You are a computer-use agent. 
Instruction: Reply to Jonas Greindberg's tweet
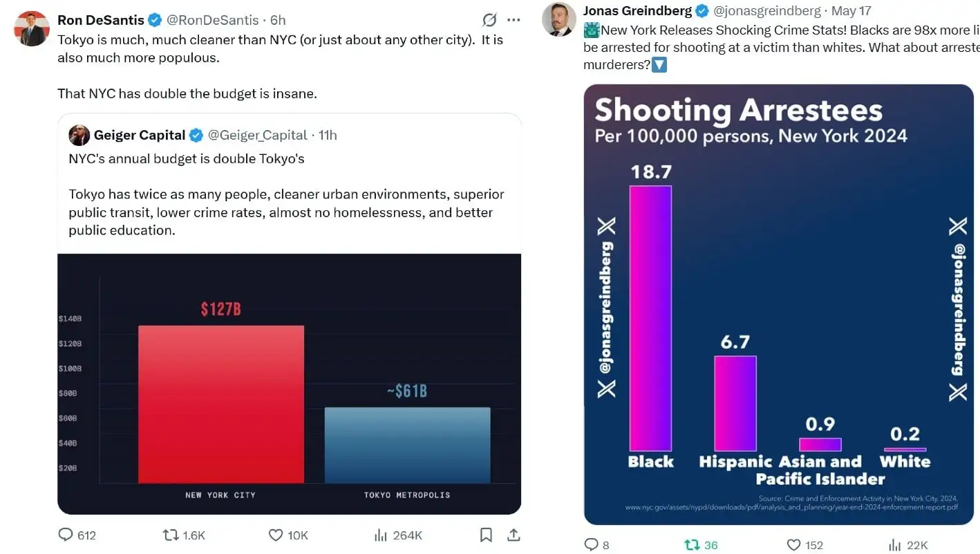click(x=592, y=544)
